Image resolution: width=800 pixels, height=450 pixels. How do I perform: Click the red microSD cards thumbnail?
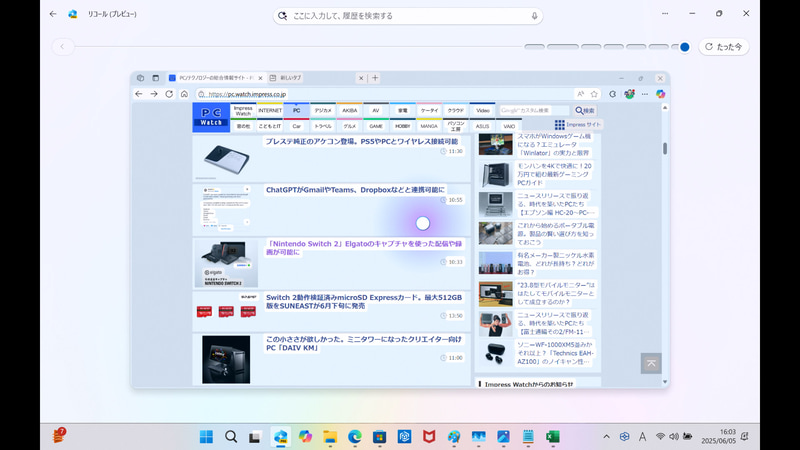226,309
